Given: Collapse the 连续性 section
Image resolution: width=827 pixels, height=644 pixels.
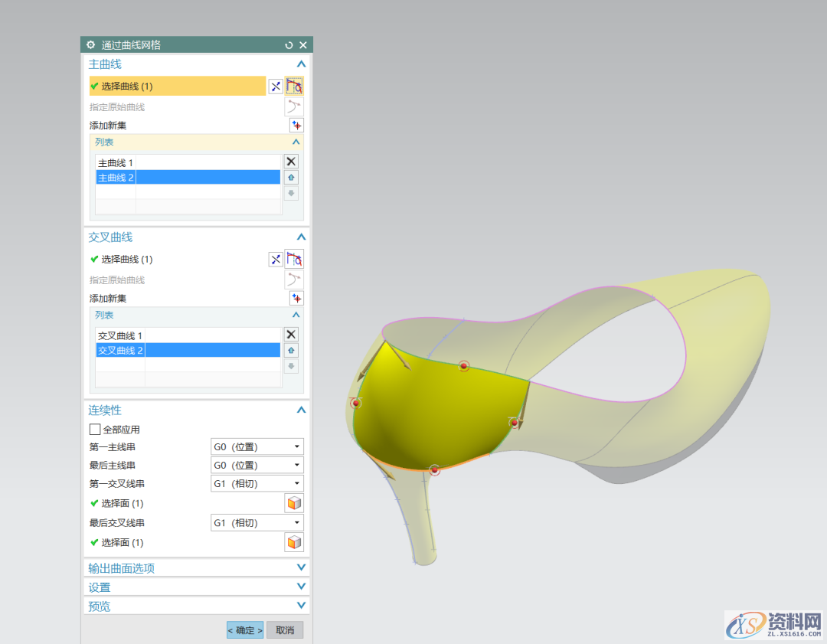Looking at the screenshot, I should [301, 410].
